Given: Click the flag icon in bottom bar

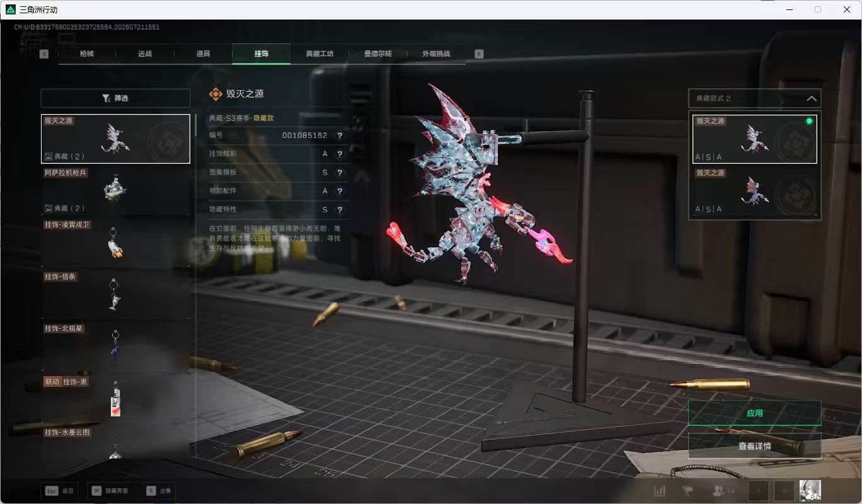Looking at the screenshot, I should (687, 490).
